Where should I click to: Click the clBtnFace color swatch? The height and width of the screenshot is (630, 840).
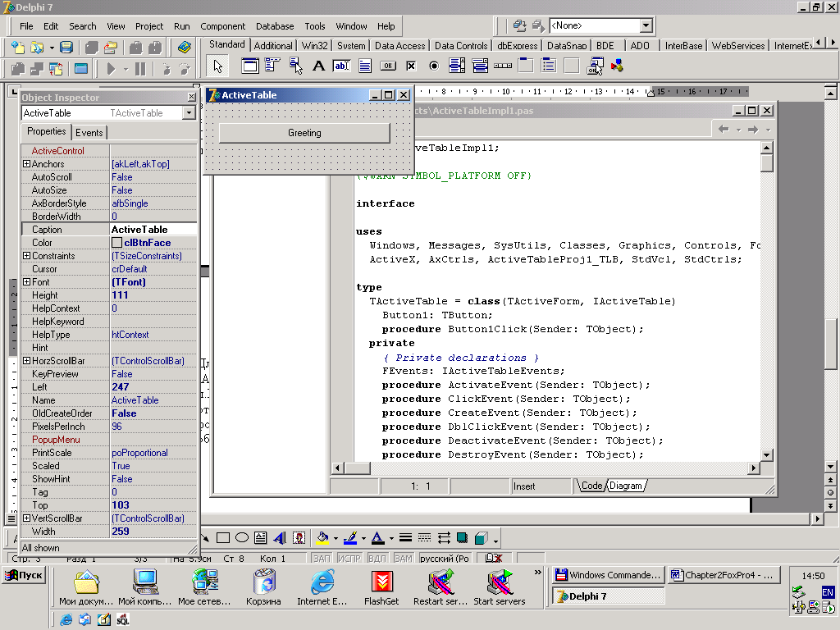tap(117, 243)
